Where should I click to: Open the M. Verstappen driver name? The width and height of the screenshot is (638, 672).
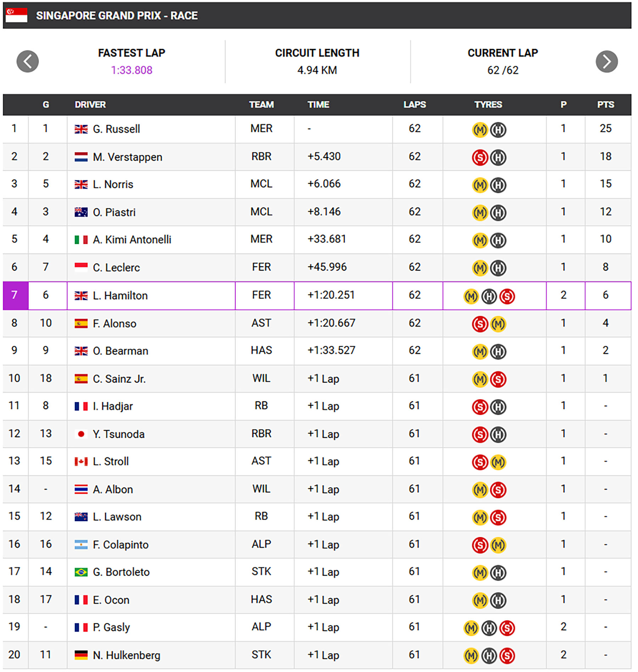click(127, 157)
